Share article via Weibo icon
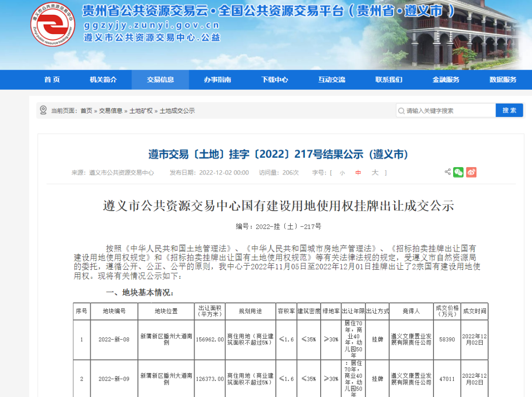532x397 pixels. [471, 172]
